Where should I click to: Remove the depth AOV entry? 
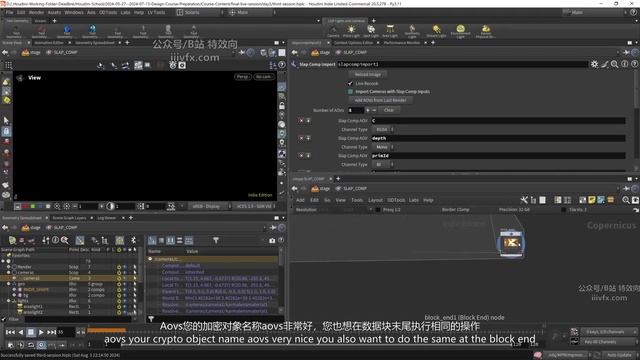pos(301,138)
